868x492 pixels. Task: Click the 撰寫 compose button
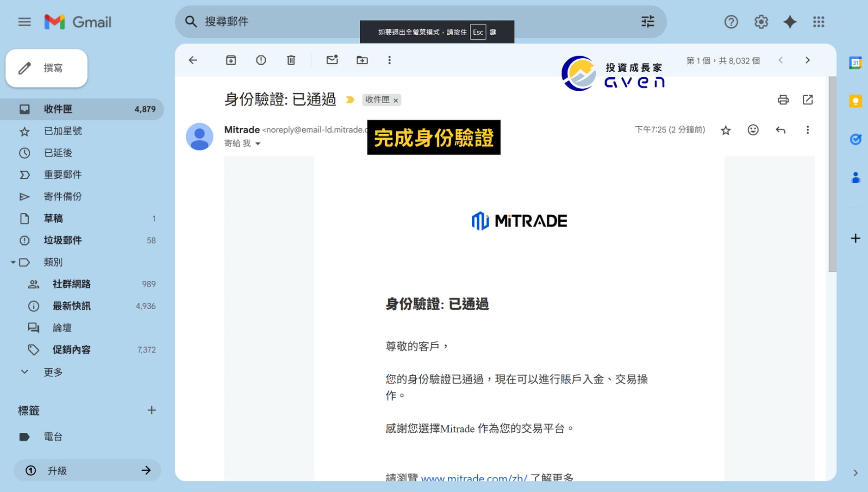(x=46, y=68)
